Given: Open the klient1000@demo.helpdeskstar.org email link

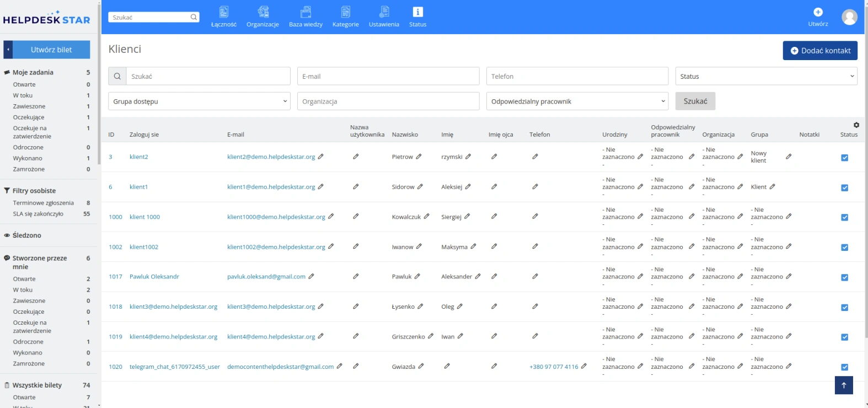Looking at the screenshot, I should click(276, 217).
